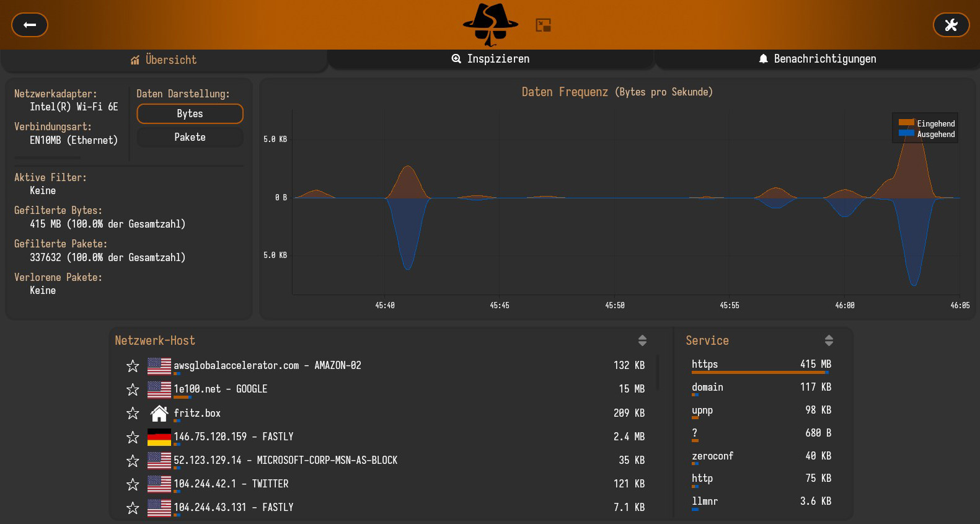Star the 104.244.42.1 TWITTER host
This screenshot has width=980, height=524.
(x=133, y=484)
